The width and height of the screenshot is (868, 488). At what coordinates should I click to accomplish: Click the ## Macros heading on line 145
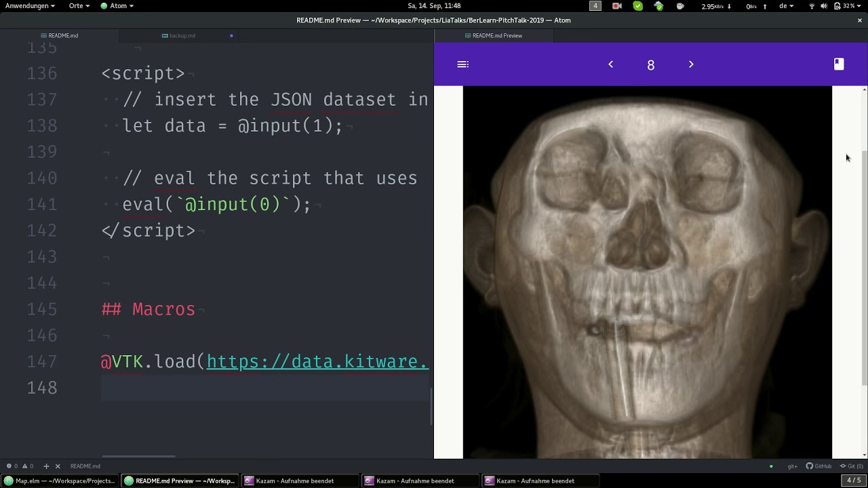(x=149, y=309)
